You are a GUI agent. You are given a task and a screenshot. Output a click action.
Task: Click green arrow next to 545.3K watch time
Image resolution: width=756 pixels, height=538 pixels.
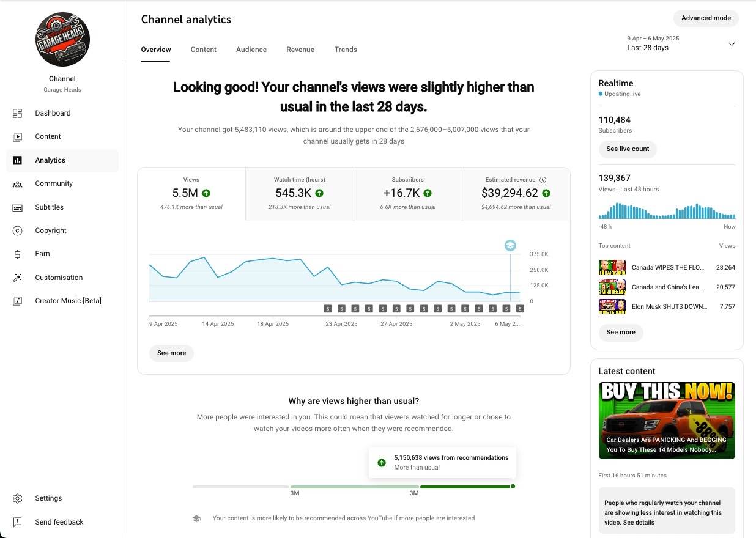click(319, 193)
